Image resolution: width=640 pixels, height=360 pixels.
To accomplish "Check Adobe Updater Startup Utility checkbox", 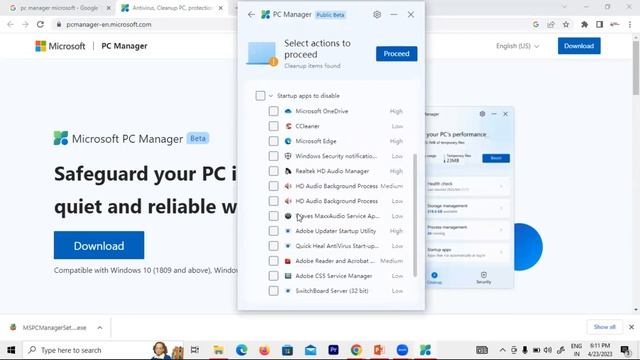I will 273,231.
